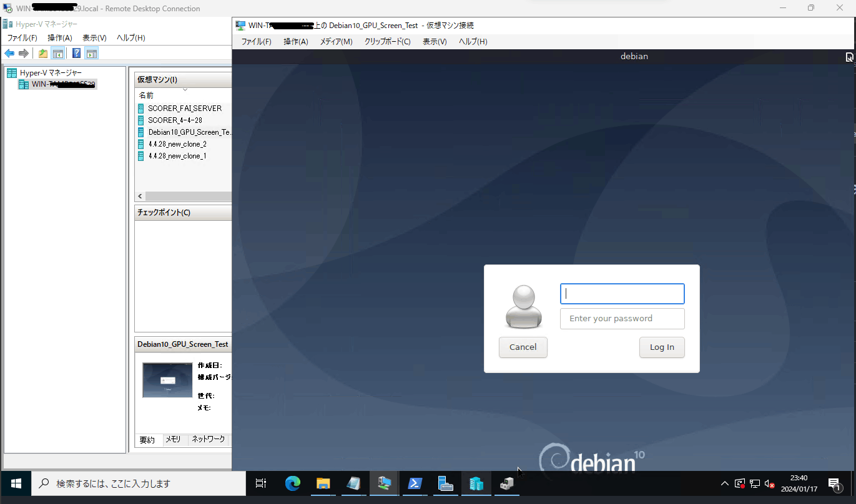Open ヘルプ(H) menu in VM connection window
This screenshot has width=856, height=504.
point(473,42)
